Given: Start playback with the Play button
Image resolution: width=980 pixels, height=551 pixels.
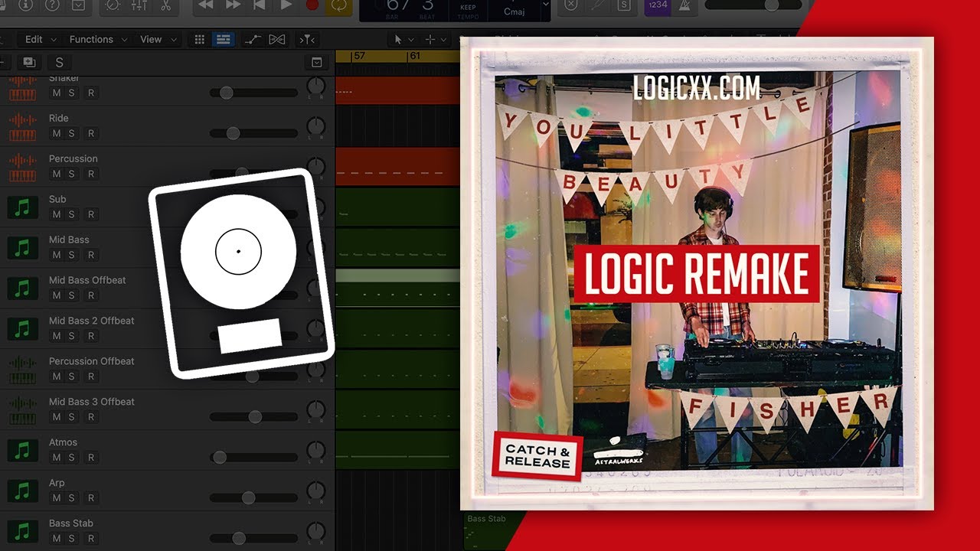Looking at the screenshot, I should click(x=286, y=5).
